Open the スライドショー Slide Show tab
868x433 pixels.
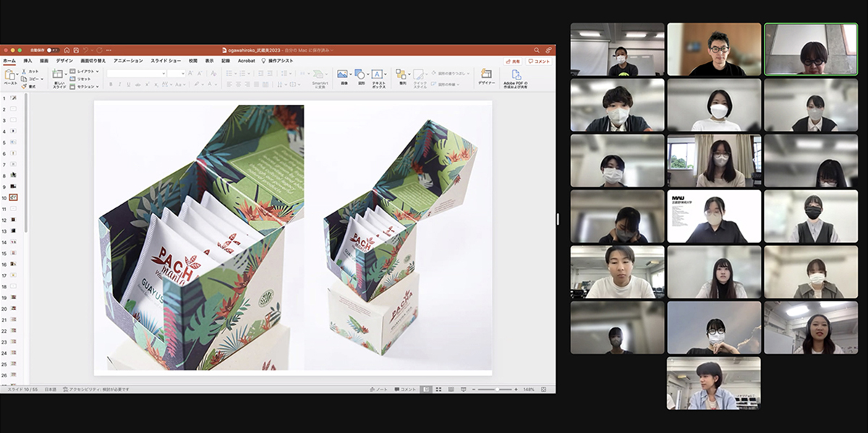tap(166, 61)
